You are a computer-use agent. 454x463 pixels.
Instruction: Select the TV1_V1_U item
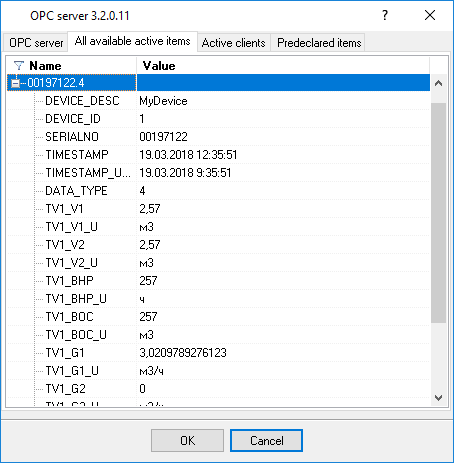pyautogui.click(x=71, y=227)
